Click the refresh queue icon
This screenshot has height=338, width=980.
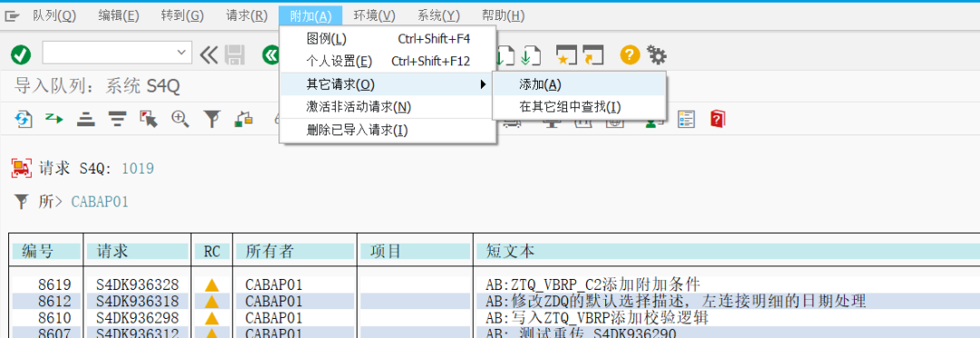[x=23, y=119]
